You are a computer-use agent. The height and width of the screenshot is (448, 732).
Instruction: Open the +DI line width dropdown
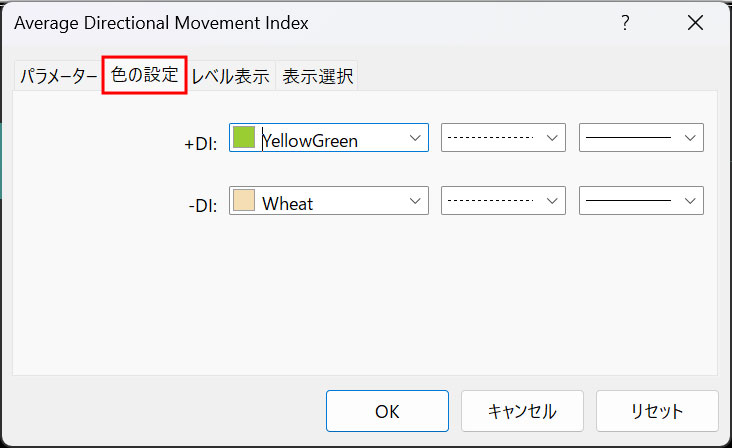(641, 138)
